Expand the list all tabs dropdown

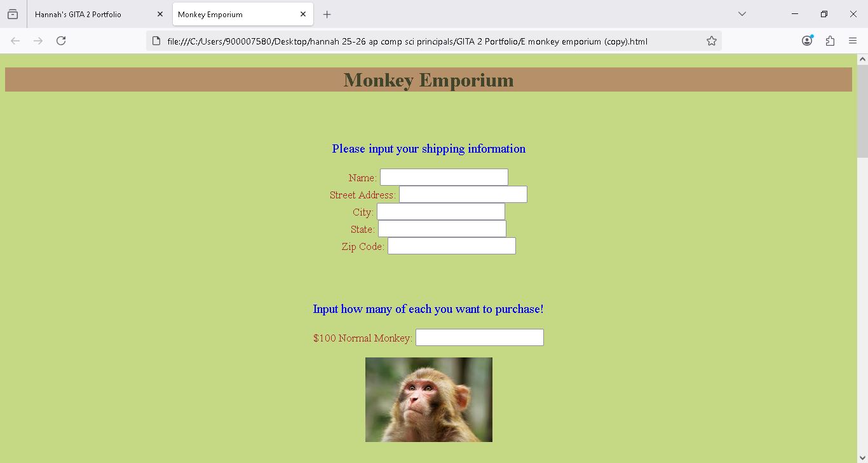[x=742, y=14]
